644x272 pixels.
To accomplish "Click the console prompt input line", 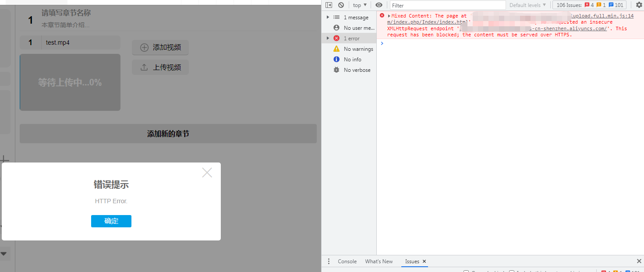I will click(510, 43).
